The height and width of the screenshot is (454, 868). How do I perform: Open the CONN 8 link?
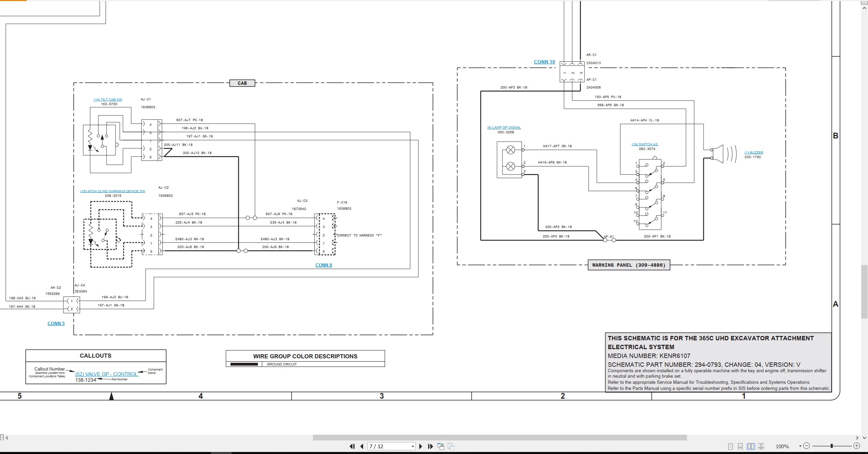323,265
